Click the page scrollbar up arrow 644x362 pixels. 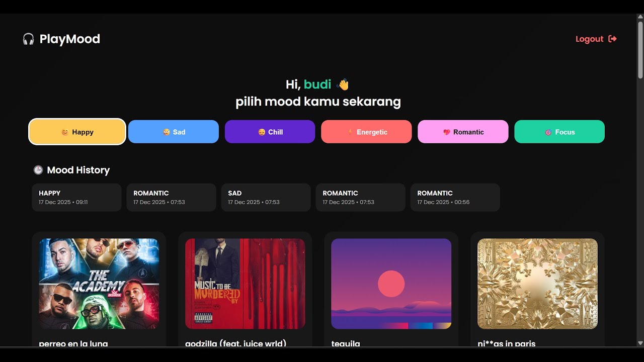click(640, 18)
